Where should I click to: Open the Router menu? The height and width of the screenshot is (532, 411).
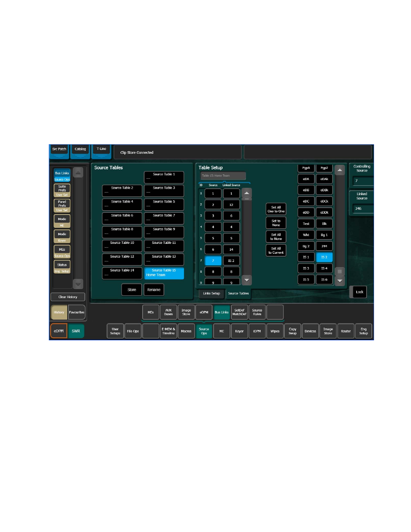pyautogui.click(x=346, y=331)
